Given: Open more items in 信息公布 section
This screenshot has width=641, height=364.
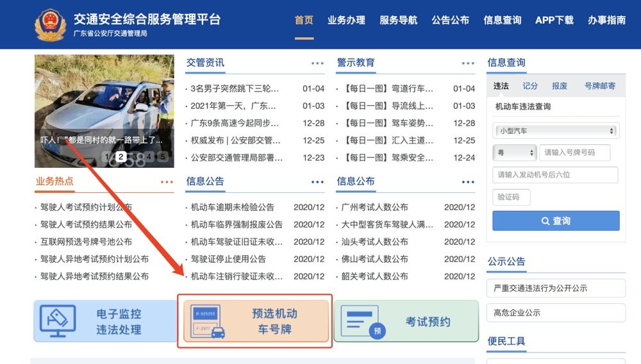Looking at the screenshot, I should [x=468, y=182].
